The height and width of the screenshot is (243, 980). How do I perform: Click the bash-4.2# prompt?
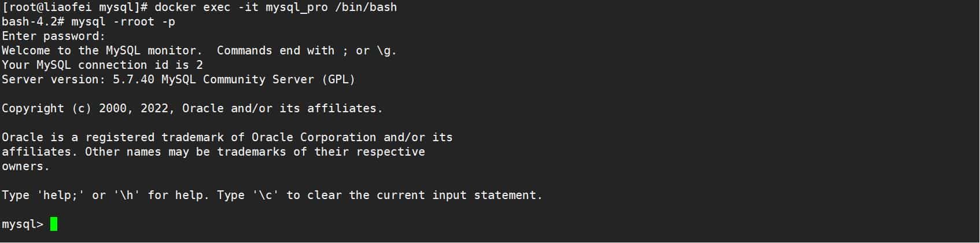32,21
